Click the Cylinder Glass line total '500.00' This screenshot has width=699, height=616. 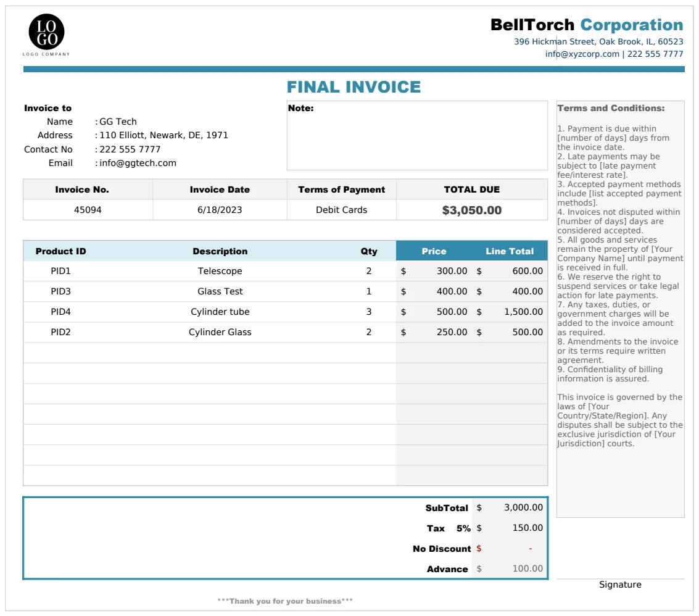(x=527, y=332)
